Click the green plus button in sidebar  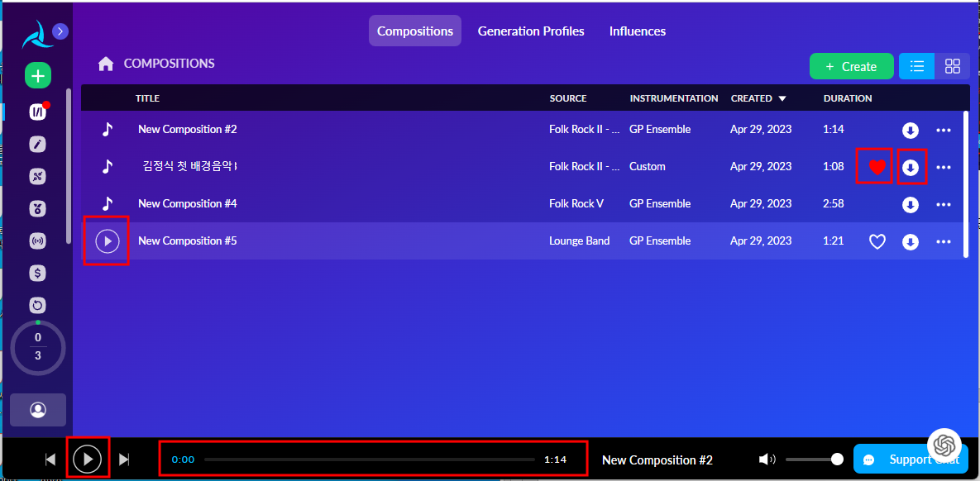click(x=38, y=76)
